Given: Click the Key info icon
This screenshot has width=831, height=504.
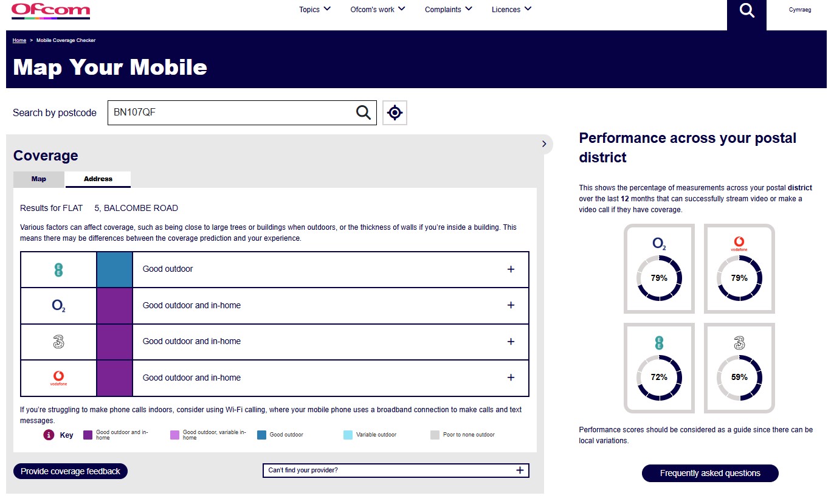Looking at the screenshot, I should click(x=49, y=435).
